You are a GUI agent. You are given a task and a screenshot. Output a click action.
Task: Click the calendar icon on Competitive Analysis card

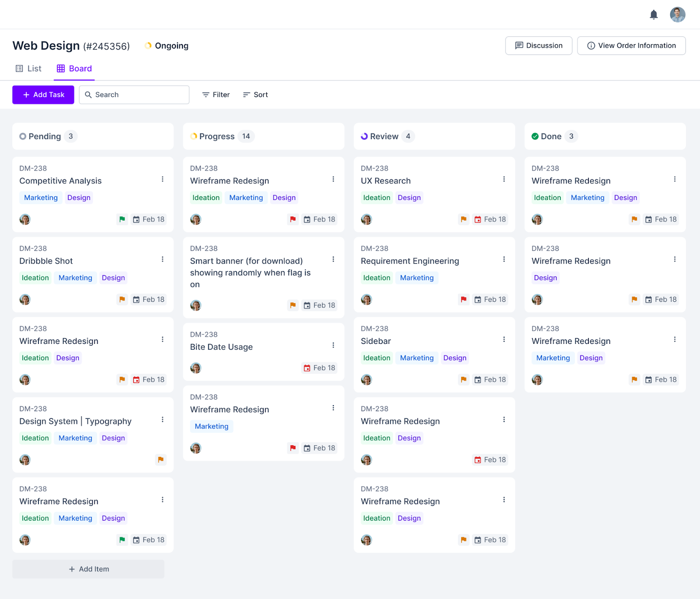(136, 219)
